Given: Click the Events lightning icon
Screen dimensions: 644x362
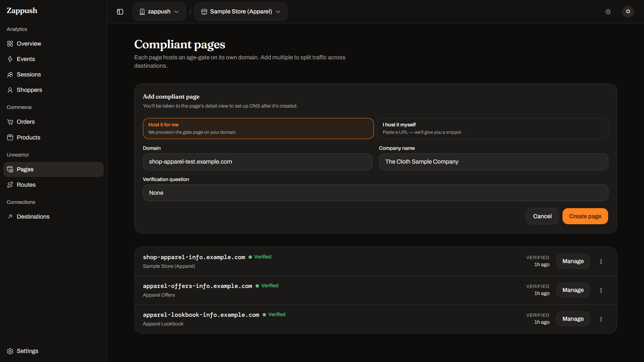Looking at the screenshot, I should 10,59.
